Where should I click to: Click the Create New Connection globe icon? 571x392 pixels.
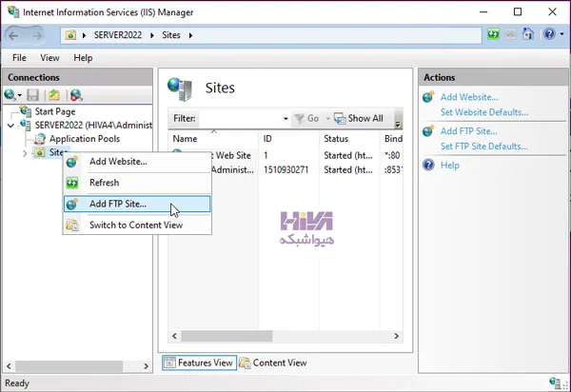point(10,95)
